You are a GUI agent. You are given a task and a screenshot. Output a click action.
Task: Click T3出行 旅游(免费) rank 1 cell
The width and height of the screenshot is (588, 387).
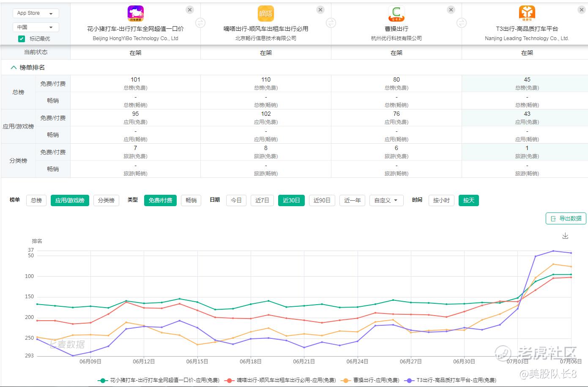click(x=525, y=152)
